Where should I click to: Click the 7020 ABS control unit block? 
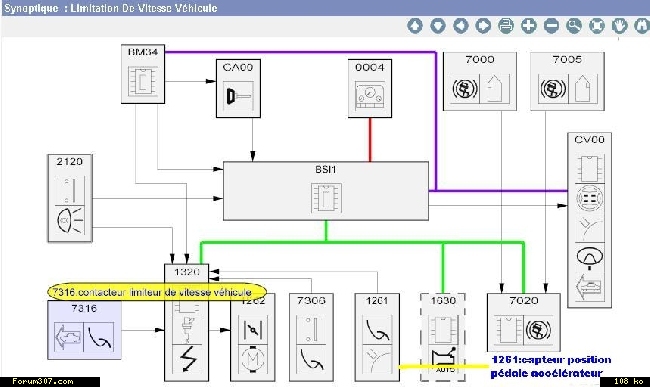pos(524,322)
